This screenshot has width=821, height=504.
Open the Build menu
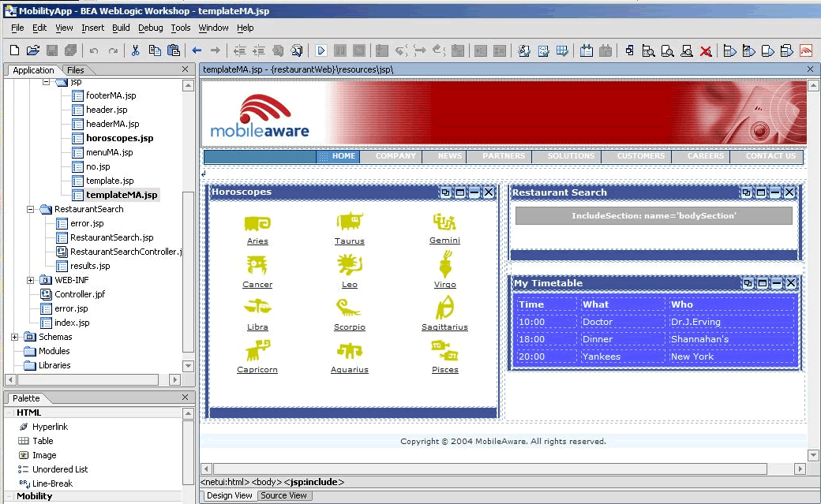(x=121, y=28)
